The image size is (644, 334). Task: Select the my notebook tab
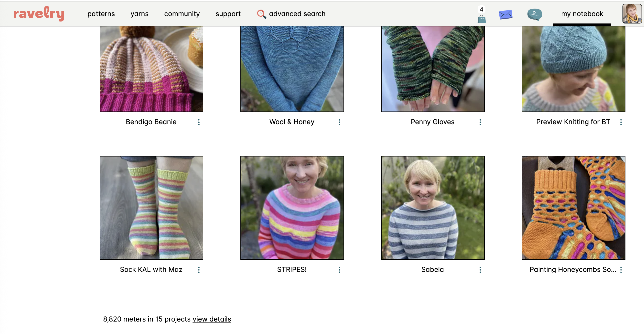point(582,14)
